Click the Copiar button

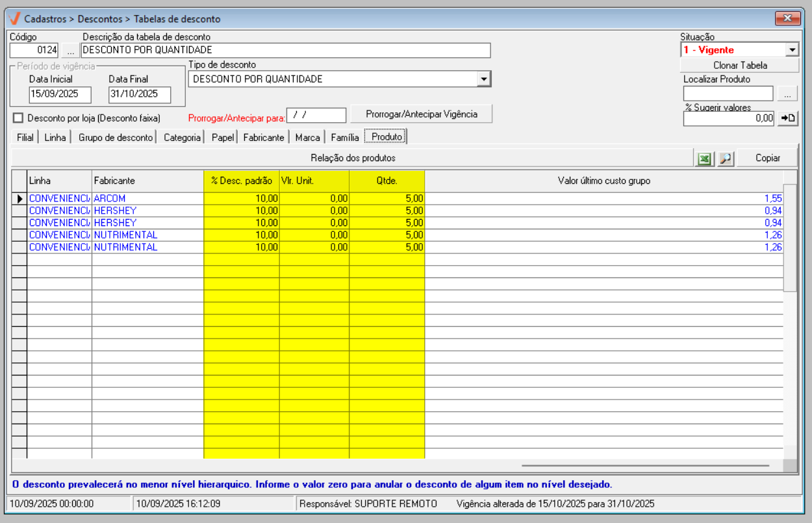pyautogui.click(x=768, y=159)
